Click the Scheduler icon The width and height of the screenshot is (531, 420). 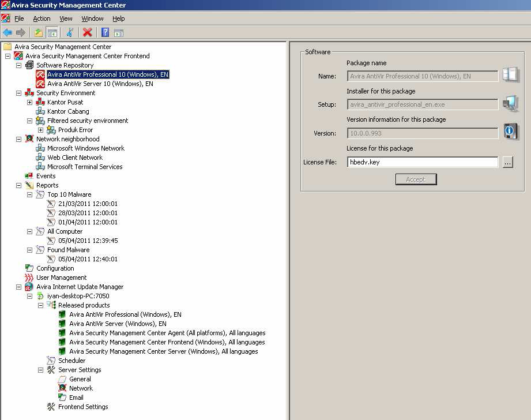point(51,361)
